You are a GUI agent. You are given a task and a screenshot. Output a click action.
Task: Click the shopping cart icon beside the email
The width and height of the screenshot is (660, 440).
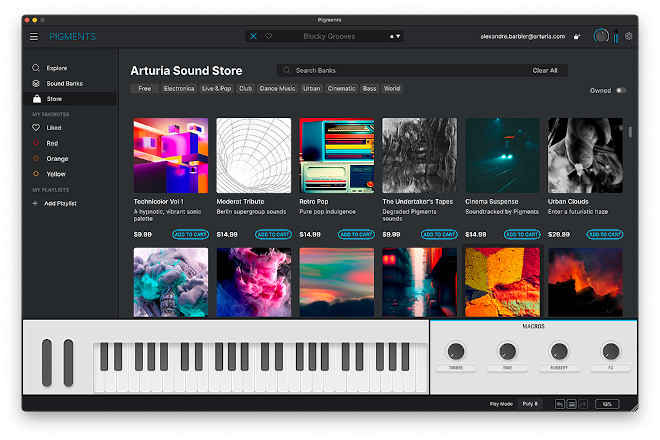pos(577,37)
